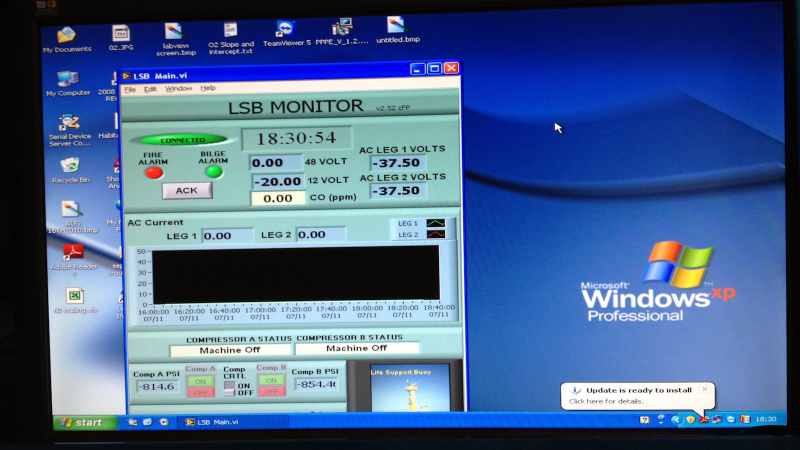Open My Computer desktop icon
The width and height of the screenshot is (800, 450).
coord(68,84)
